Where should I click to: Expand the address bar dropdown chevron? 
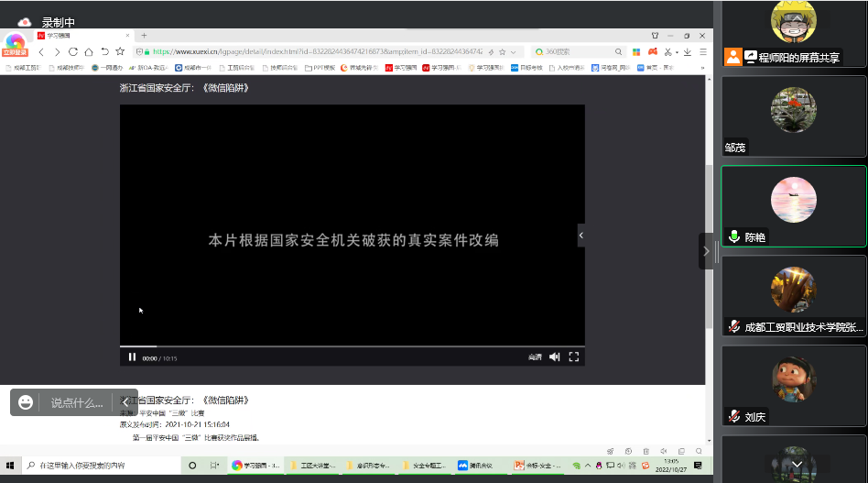pos(513,52)
